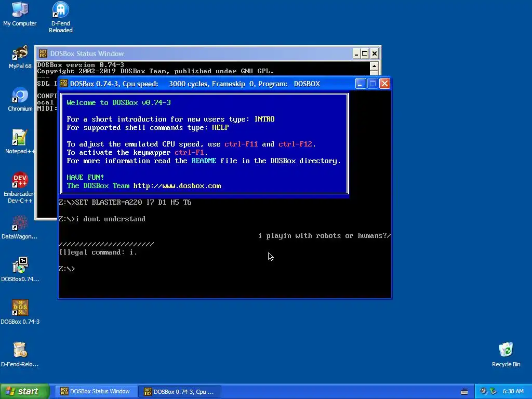Screen dimensions: 532x399
Task: Select the Notepad++ desktop icon
Action: (x=20, y=142)
